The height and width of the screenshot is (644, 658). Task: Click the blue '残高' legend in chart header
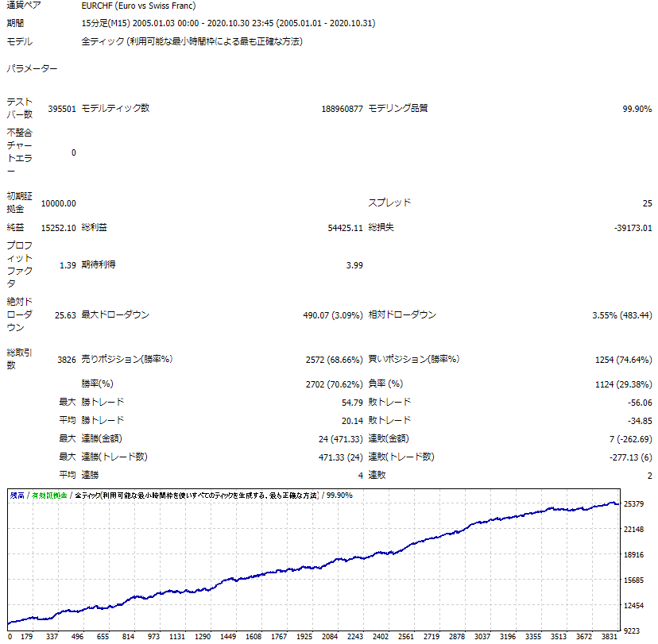(17, 496)
